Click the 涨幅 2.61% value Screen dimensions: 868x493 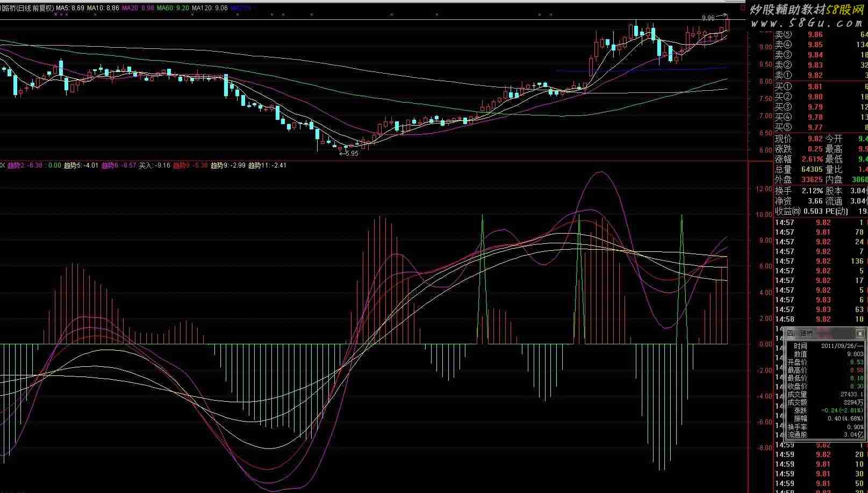point(813,159)
